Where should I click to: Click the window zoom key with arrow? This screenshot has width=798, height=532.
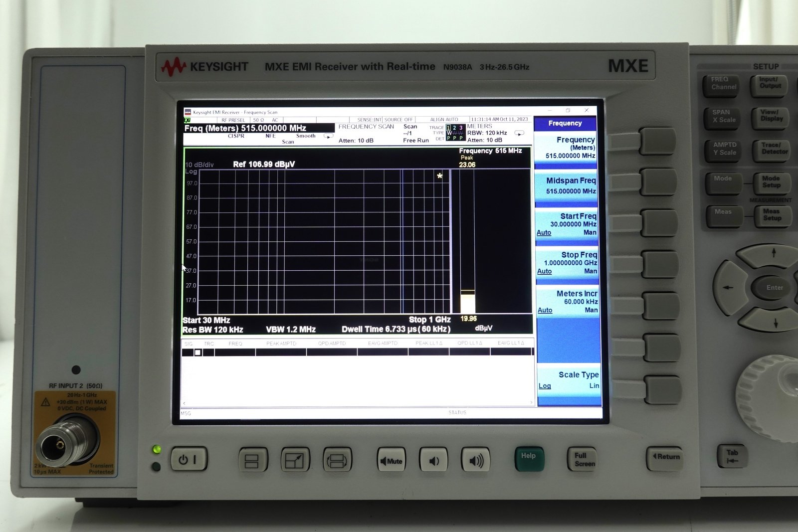point(295,460)
